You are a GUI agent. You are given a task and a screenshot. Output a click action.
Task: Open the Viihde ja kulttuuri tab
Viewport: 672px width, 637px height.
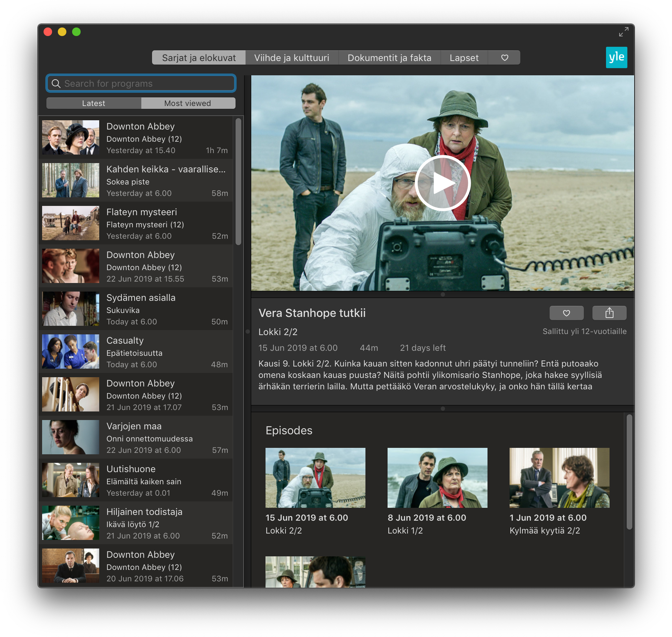pos(292,58)
